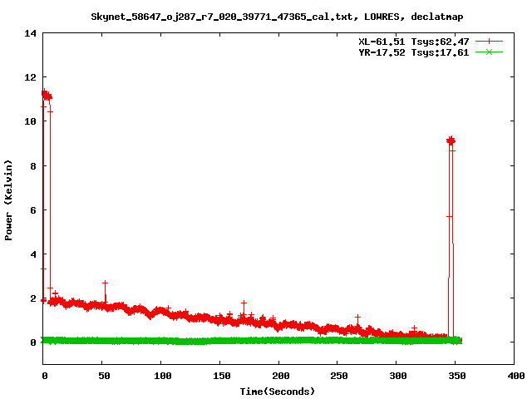Click the red plateau near 11 Kelvin at start
This screenshot has width=532, height=399.
(47, 96)
